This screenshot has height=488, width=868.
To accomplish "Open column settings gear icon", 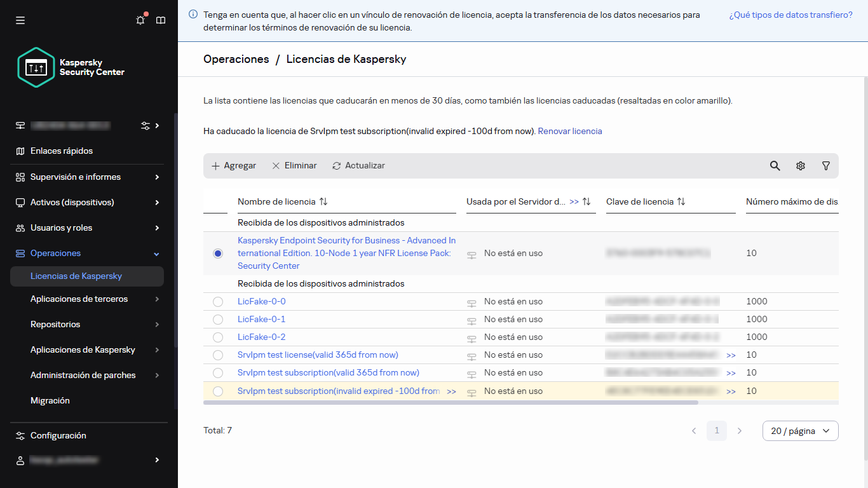I will 800,166.
